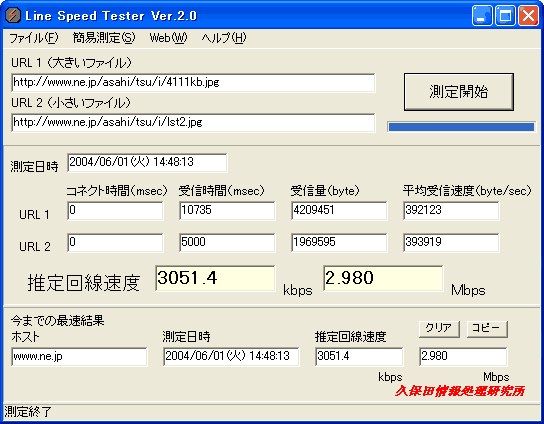This screenshot has height=424, width=544.
Task: Start measurement with 測定開始 button
Action: pyautogui.click(x=459, y=92)
